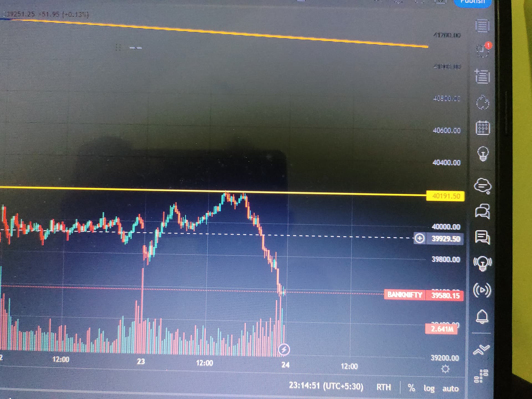The width and height of the screenshot is (532, 399).
Task: Open the RTH session dropdown
Action: [384, 387]
